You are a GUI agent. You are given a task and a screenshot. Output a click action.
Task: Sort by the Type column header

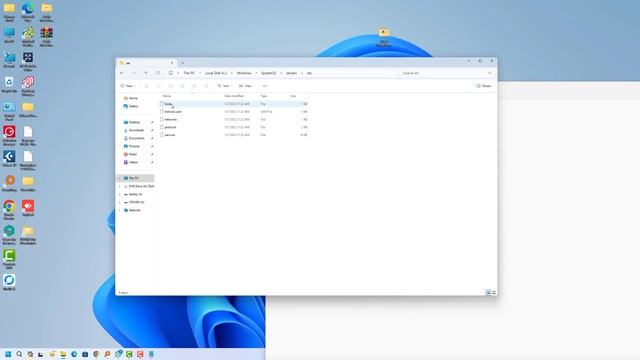point(264,96)
